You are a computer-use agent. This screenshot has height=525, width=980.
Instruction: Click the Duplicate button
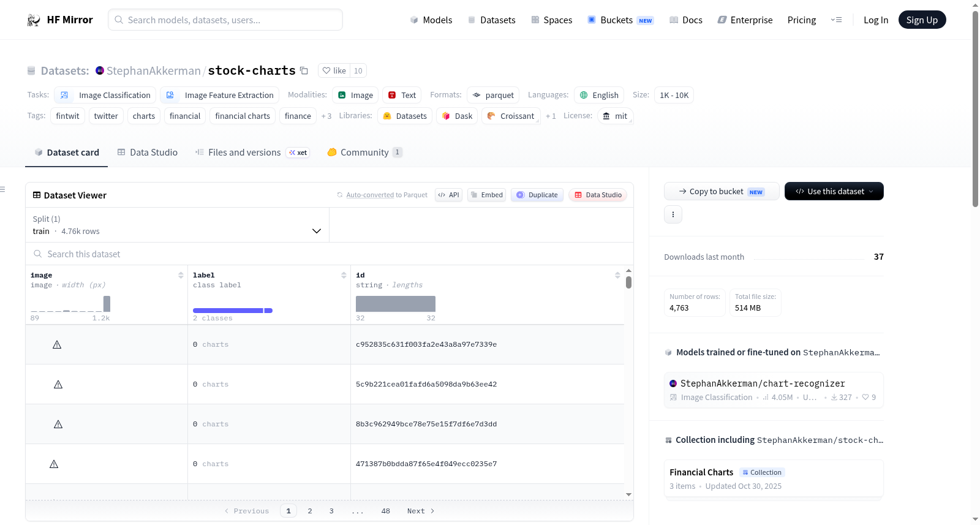(537, 195)
